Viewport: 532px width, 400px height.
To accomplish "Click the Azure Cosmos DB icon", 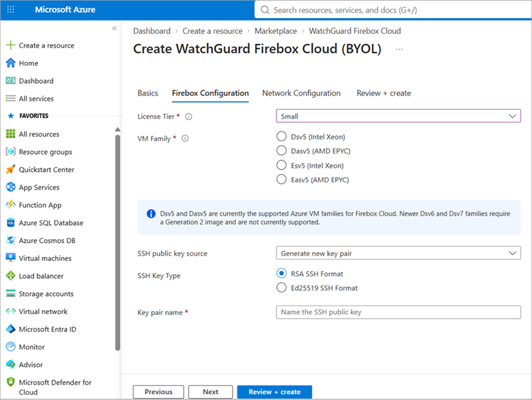I will (11, 240).
